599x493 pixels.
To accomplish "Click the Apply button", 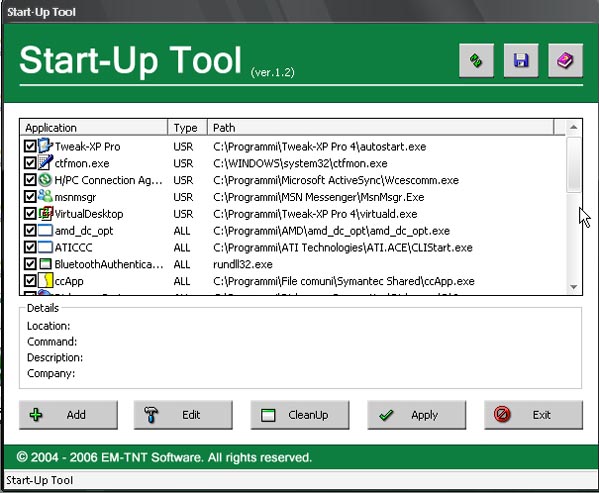I will pyautogui.click(x=417, y=415).
